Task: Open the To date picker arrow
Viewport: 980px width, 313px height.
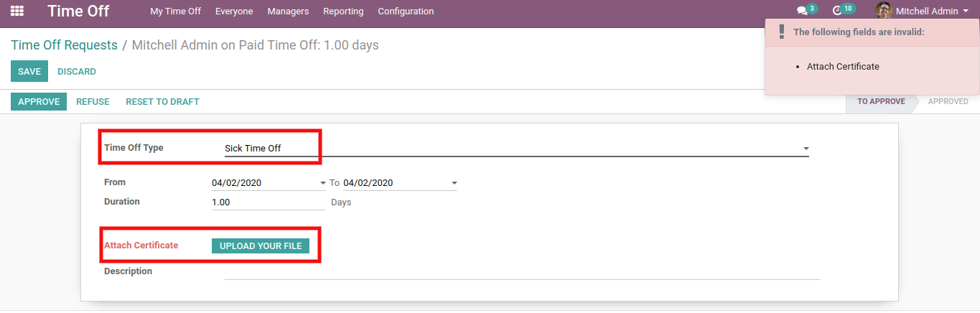Action: point(454,183)
